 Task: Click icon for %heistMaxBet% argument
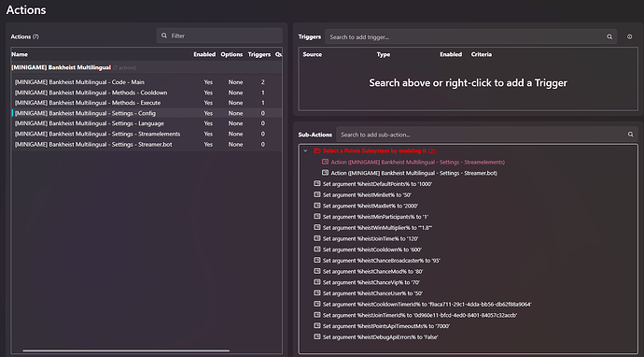tap(317, 206)
